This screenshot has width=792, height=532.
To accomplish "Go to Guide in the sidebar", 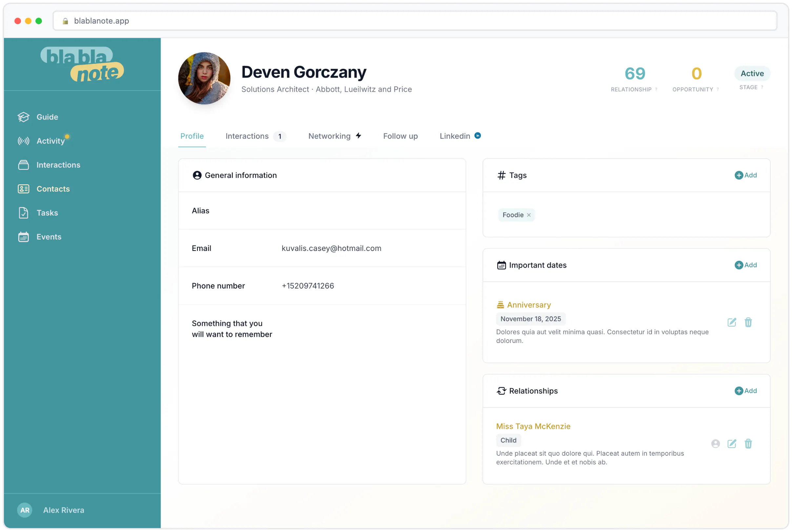I will pos(47,117).
